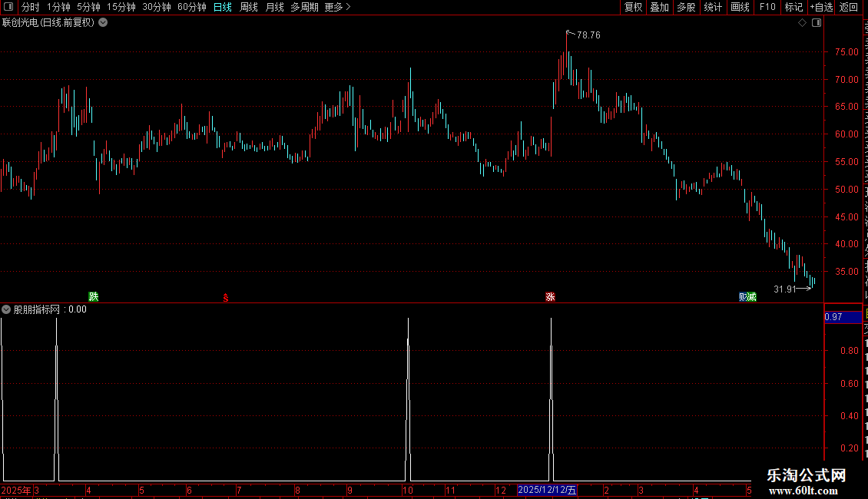The image size is (868, 499).
Task: Click the 0.80 indicator axis label
Action: pyautogui.click(x=849, y=350)
